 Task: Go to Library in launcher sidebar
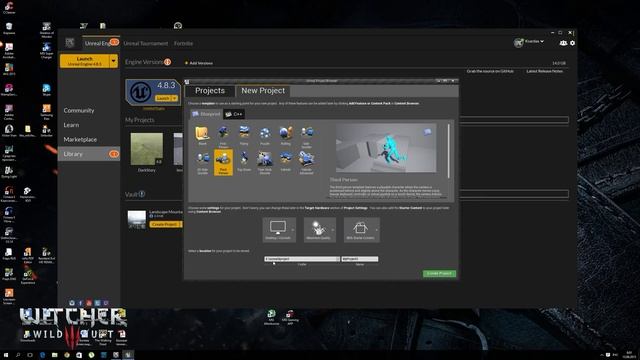click(89, 154)
